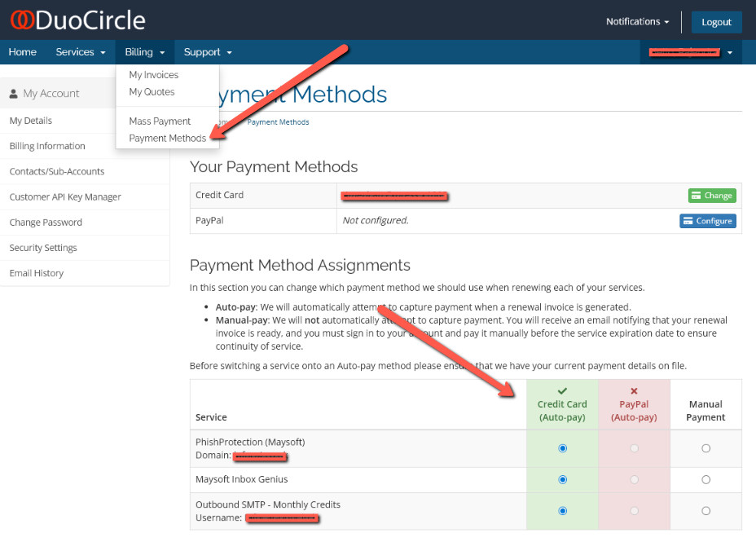Click the Logout button
Image resolution: width=756 pixels, height=551 pixels.
click(716, 22)
